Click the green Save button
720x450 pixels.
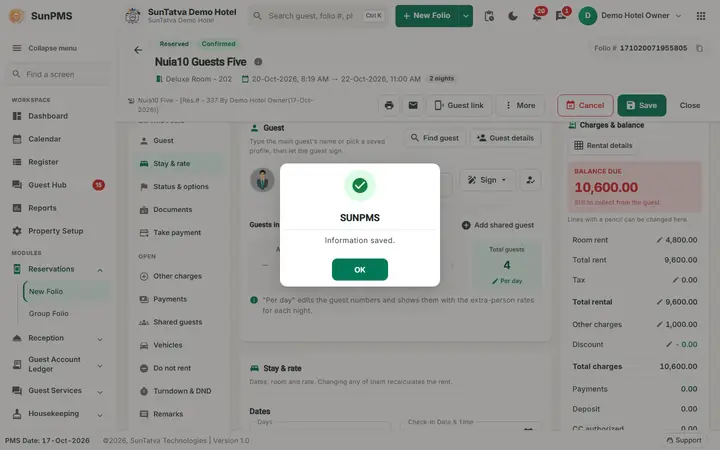coord(641,105)
